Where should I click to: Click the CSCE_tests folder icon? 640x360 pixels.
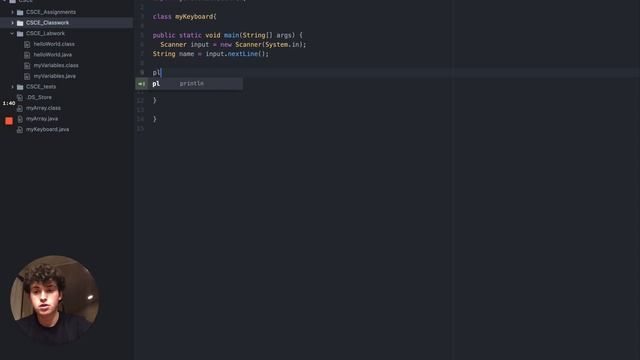click(20, 87)
